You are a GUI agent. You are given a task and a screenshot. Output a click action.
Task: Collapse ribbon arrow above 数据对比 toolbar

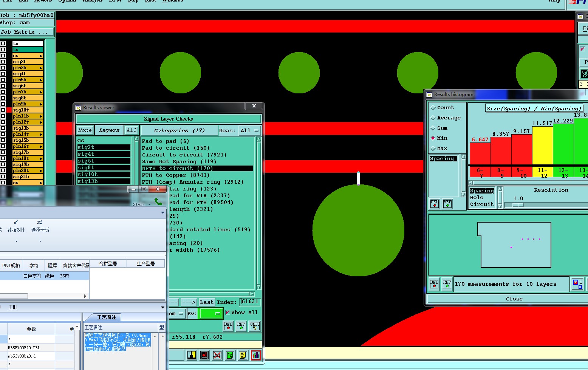(162, 212)
